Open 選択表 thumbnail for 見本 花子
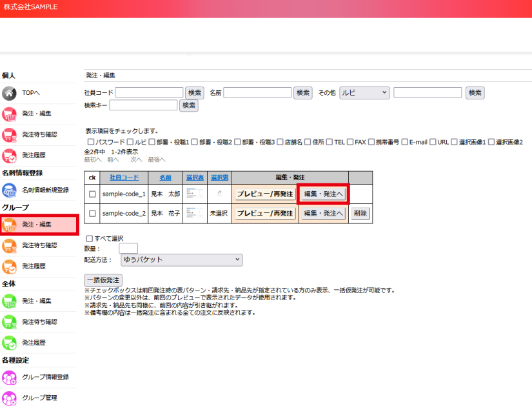The width and height of the screenshot is (532, 408). pyautogui.click(x=194, y=213)
